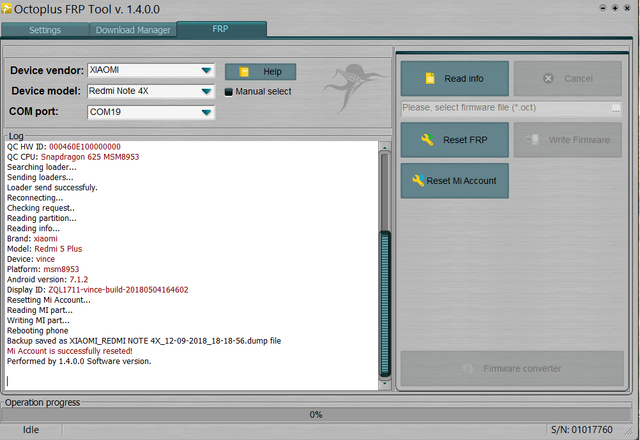Click the Display ID value ZQL1711-vince-build-20180504164602
Viewport: 640px width, 440px height.
pos(118,290)
